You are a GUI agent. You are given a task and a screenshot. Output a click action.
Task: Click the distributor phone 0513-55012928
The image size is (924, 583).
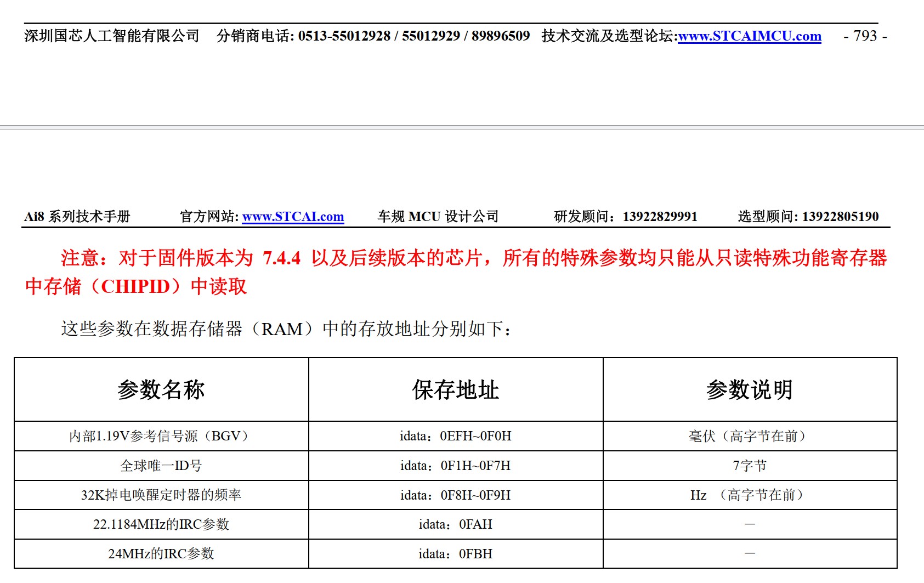point(344,36)
